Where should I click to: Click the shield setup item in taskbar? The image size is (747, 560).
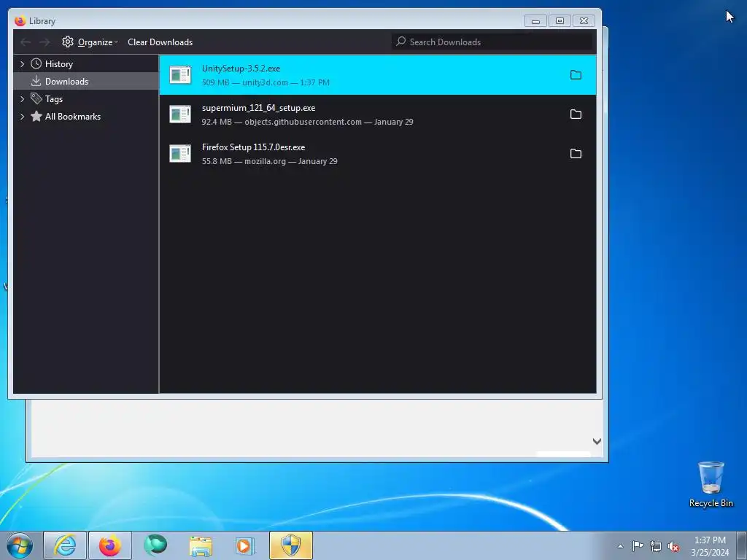click(291, 545)
